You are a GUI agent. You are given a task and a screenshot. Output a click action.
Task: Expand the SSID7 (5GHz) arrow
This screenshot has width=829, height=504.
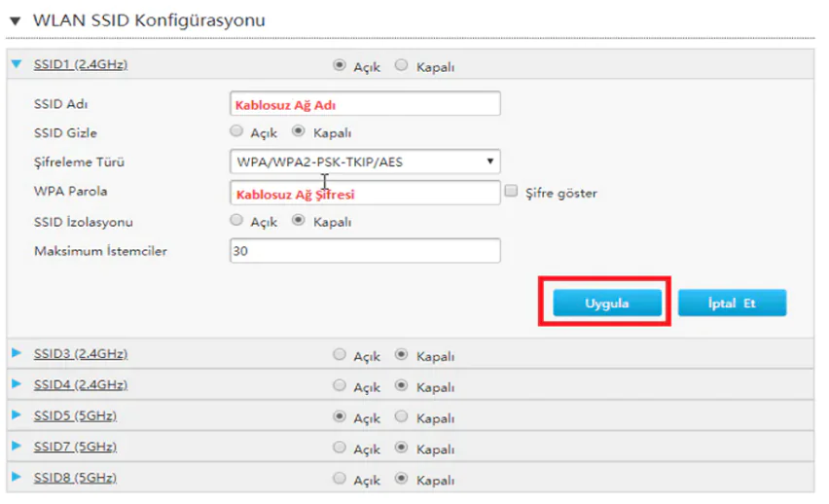[16, 448]
